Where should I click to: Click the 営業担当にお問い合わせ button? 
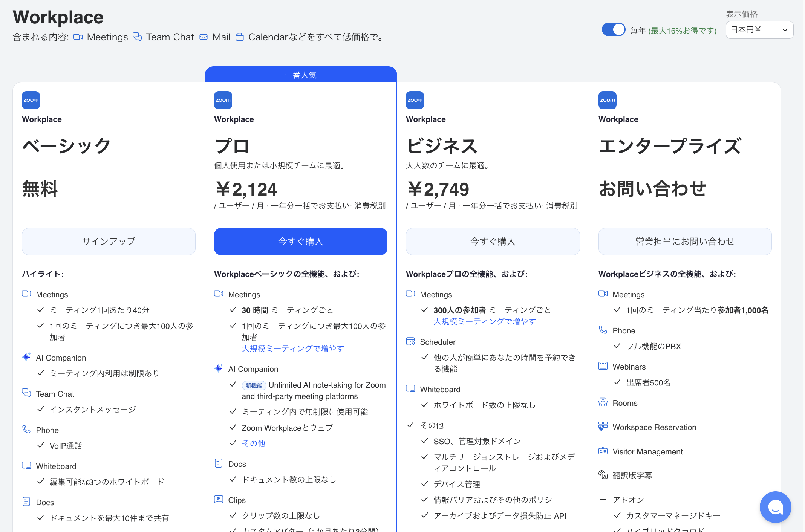click(x=685, y=242)
